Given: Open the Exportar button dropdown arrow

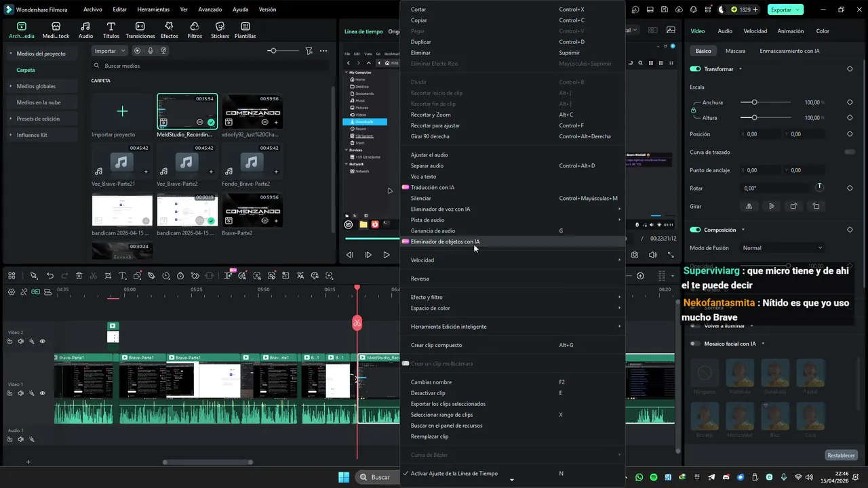Looking at the screenshot, I should (x=797, y=9).
